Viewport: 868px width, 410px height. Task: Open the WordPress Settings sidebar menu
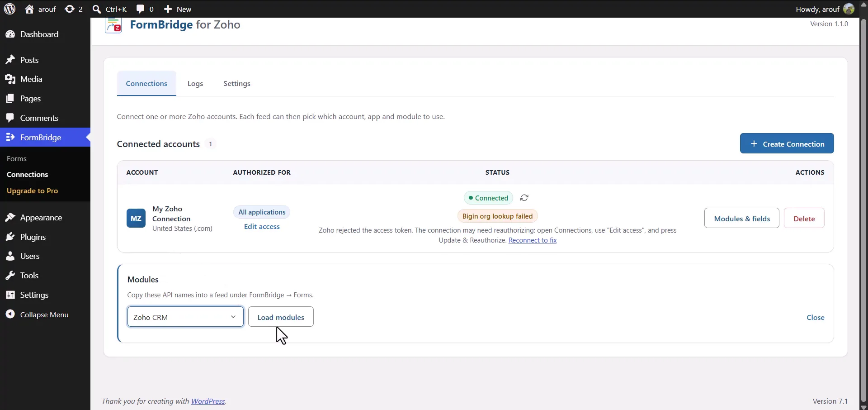(45, 295)
